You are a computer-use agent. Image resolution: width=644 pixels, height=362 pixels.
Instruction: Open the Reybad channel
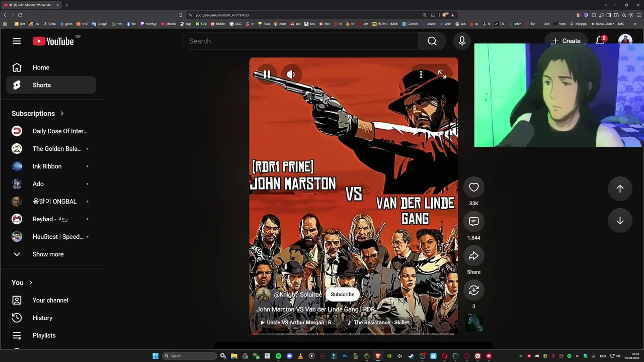51,219
